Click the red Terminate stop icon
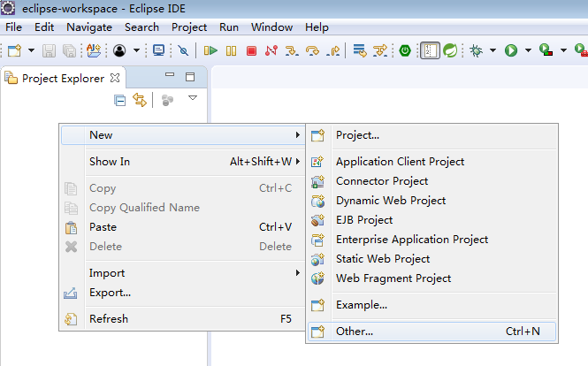This screenshot has width=588, height=366. pyautogui.click(x=251, y=50)
